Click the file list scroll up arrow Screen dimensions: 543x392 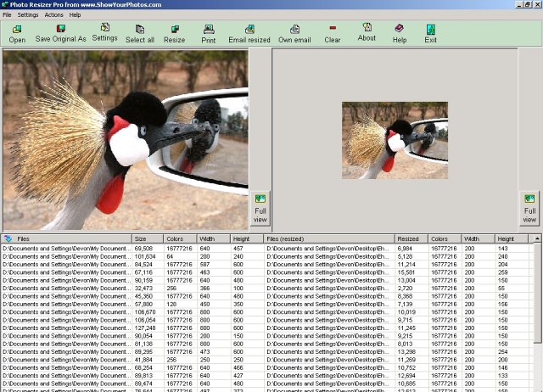[537, 238]
